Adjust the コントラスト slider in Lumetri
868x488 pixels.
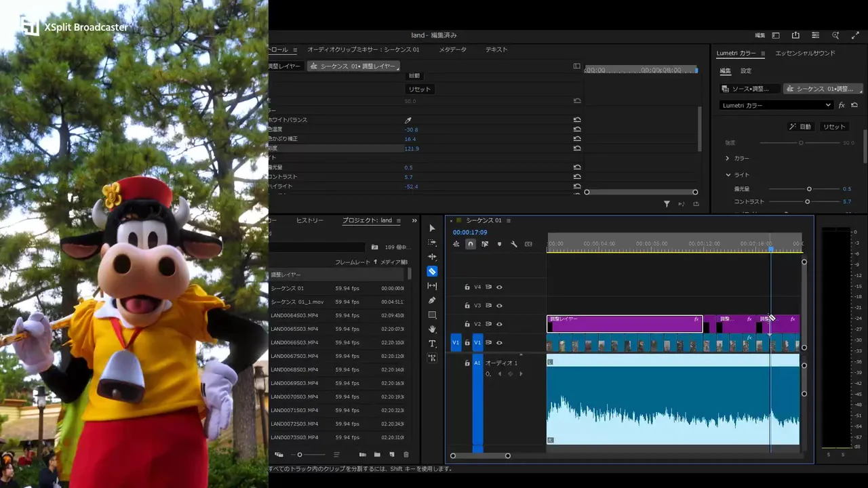click(x=807, y=201)
